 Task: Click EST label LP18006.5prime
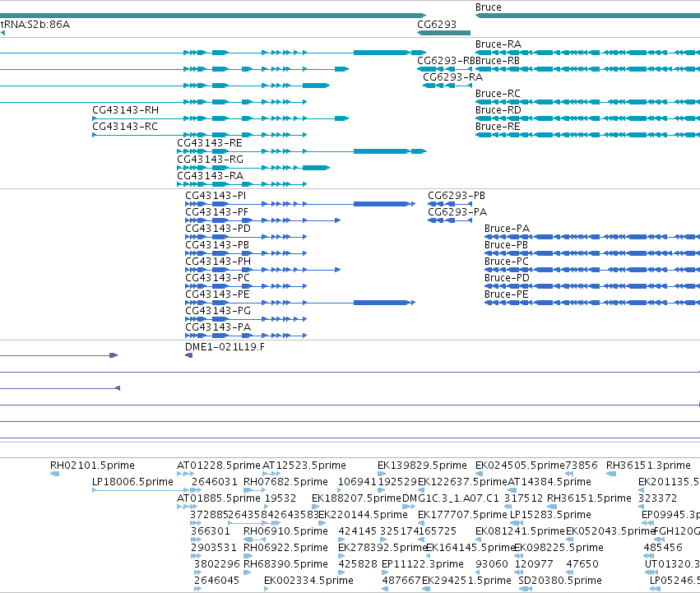click(x=132, y=482)
